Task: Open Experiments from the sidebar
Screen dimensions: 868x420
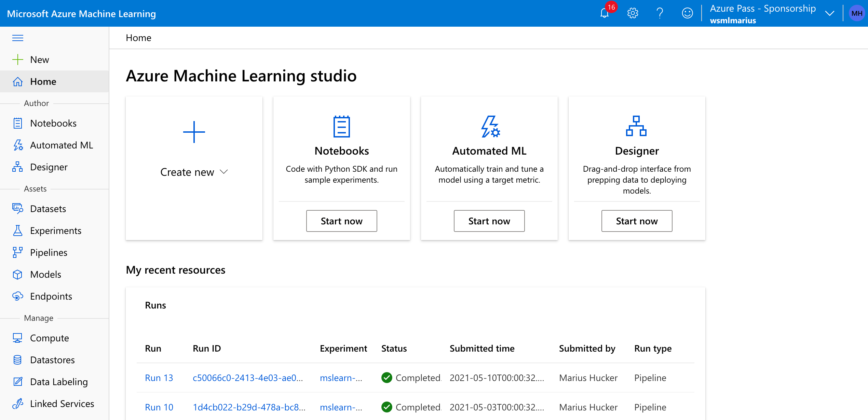Action: [x=55, y=231]
